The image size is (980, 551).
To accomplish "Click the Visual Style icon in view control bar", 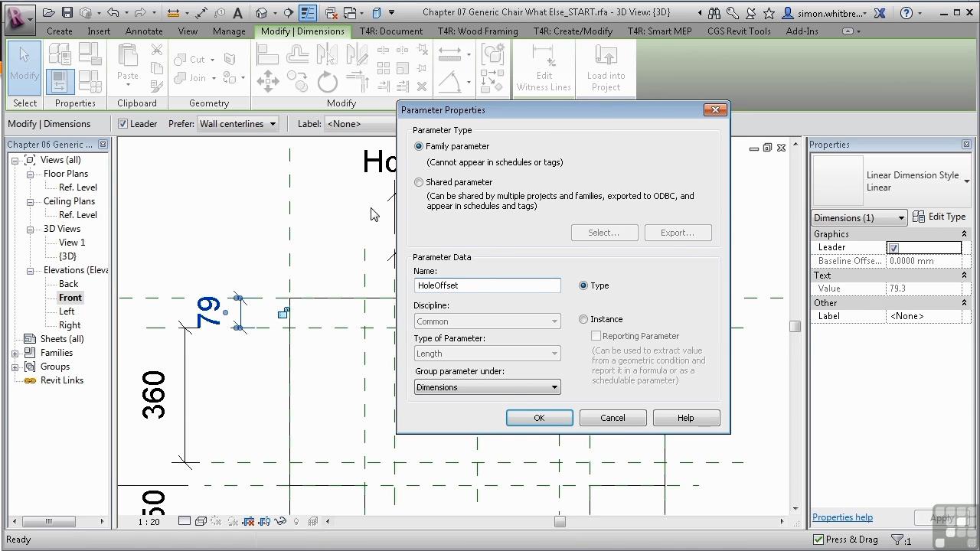I will [201, 521].
